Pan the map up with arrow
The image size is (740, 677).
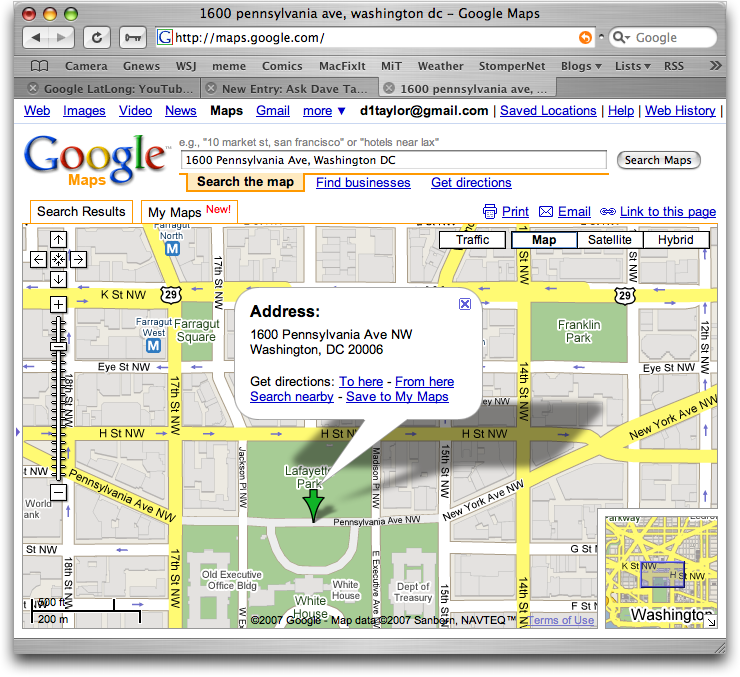click(x=59, y=240)
